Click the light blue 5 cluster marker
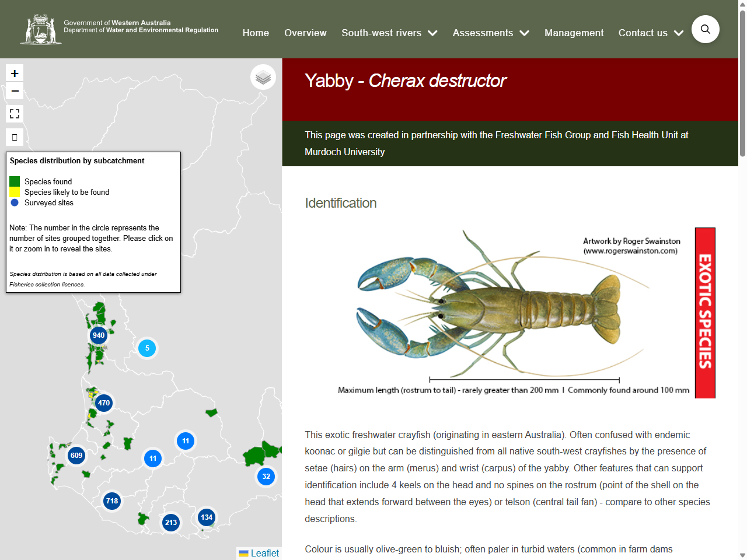 pos(147,348)
